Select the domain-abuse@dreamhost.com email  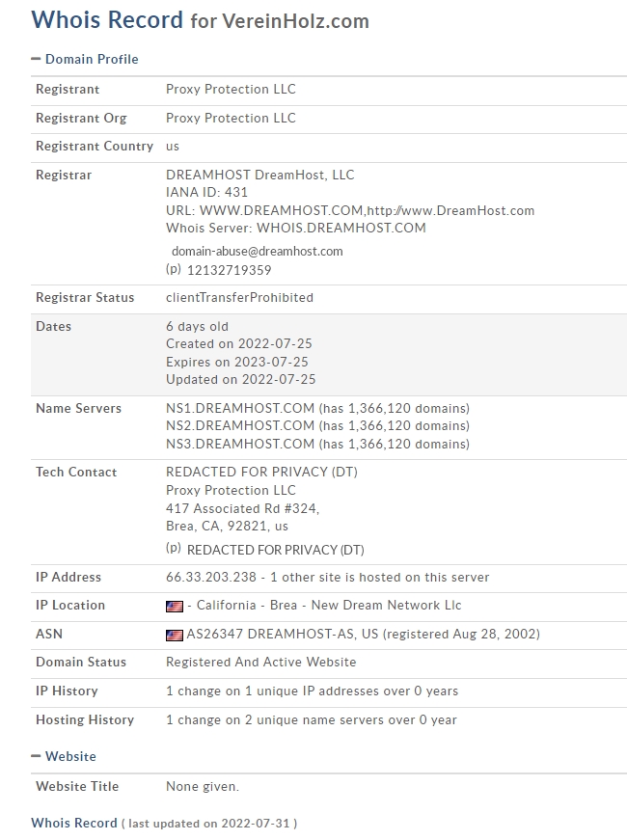coord(258,252)
